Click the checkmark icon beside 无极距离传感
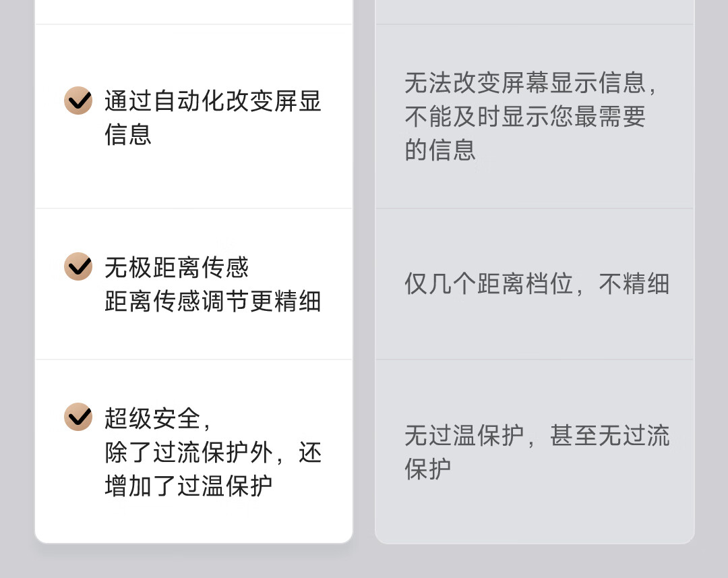Image resolution: width=728 pixels, height=578 pixels. [x=78, y=266]
